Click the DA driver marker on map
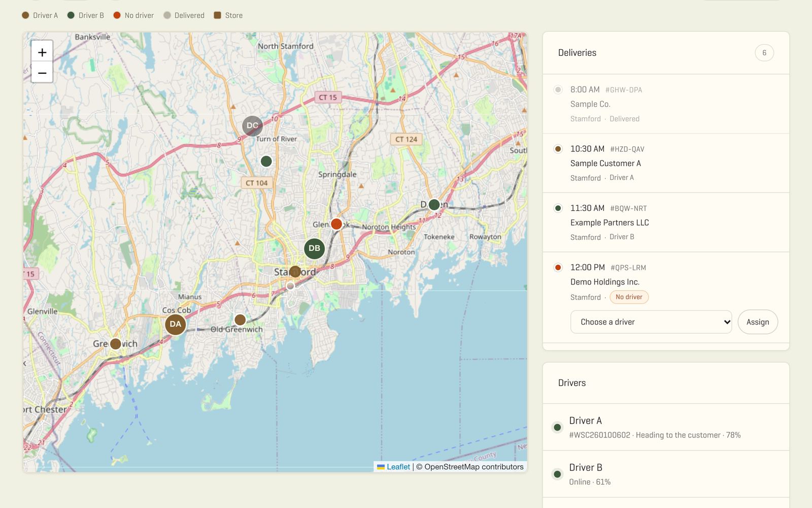 click(175, 324)
